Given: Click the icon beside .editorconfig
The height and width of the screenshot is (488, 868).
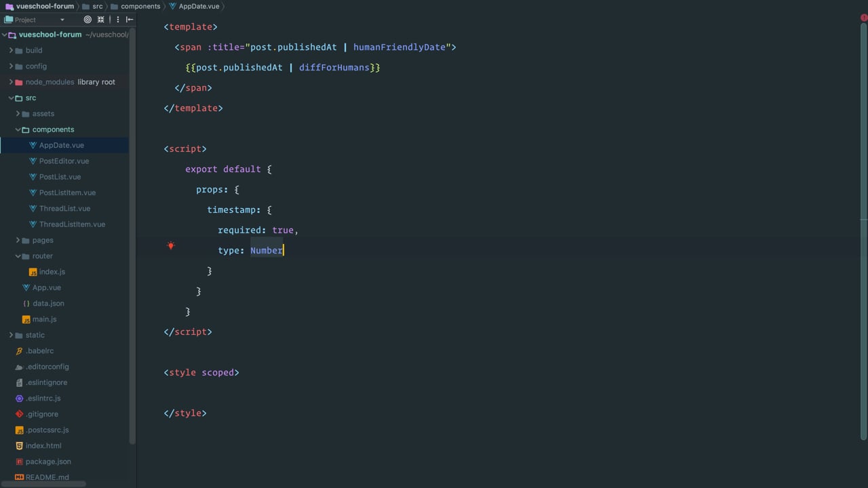Looking at the screenshot, I should pos(20,367).
